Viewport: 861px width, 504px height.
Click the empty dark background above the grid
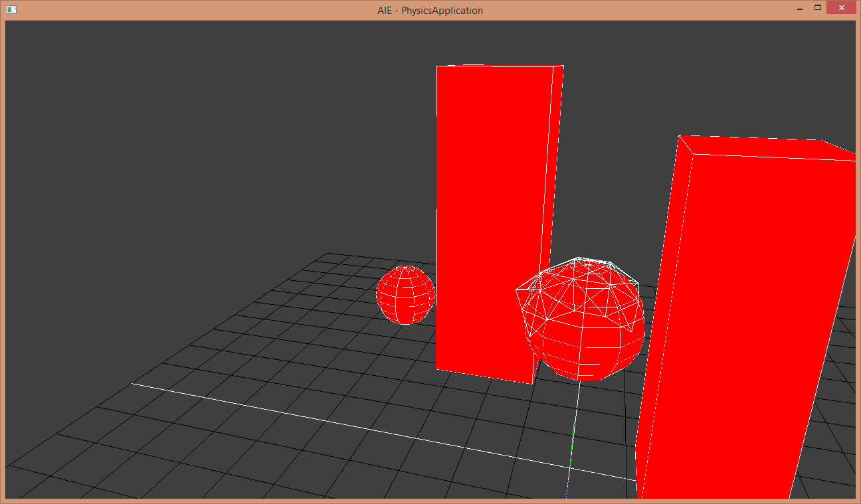tap(199, 133)
